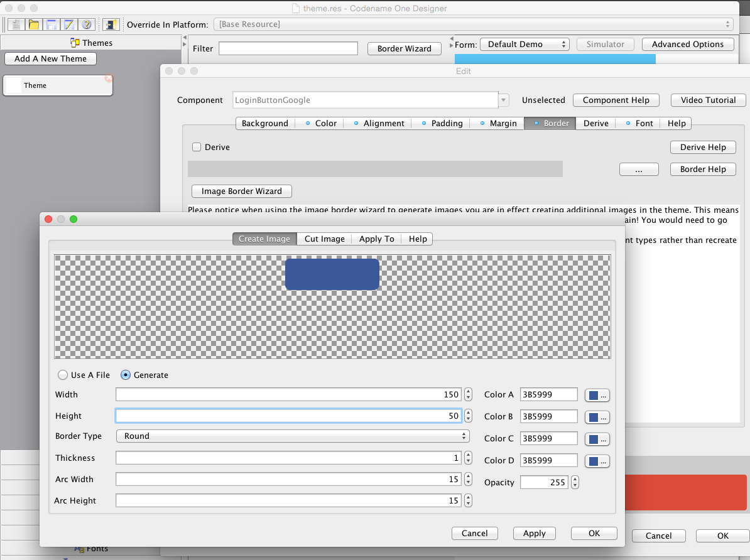Click the Fonts section icon
Image resolution: width=750 pixels, height=560 pixels.
[79, 548]
